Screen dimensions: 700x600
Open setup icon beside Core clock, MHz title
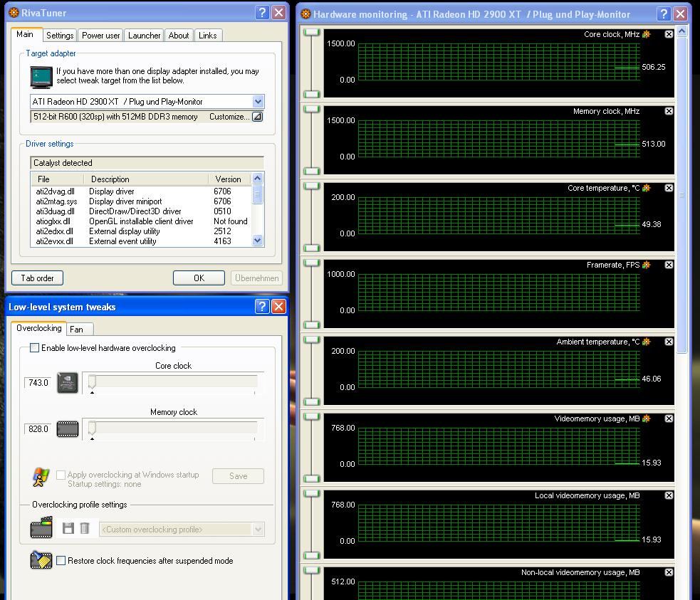point(647,34)
